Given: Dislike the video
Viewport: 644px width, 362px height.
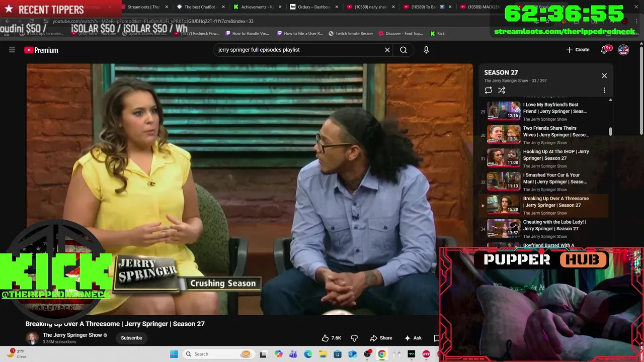Looking at the screenshot, I should pyautogui.click(x=354, y=338).
